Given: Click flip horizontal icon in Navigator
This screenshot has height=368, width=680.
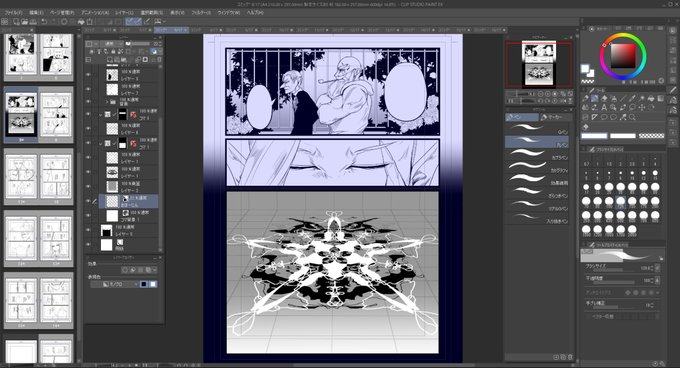Looking at the screenshot, I should [562, 101].
